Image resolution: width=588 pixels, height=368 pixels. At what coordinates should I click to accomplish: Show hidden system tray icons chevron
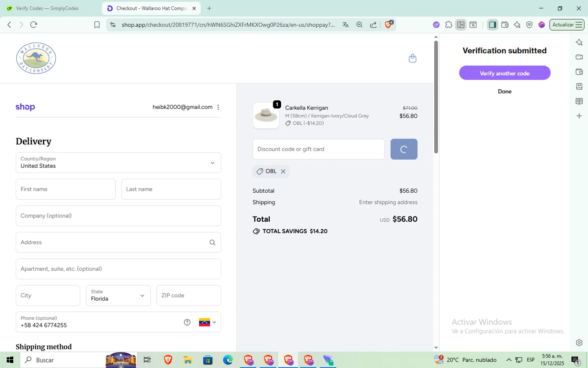point(508,360)
